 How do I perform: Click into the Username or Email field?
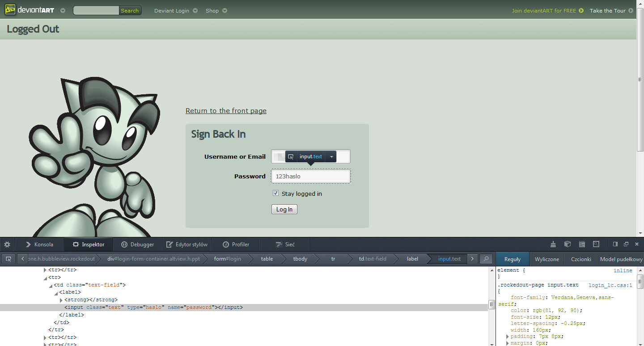tap(311, 156)
